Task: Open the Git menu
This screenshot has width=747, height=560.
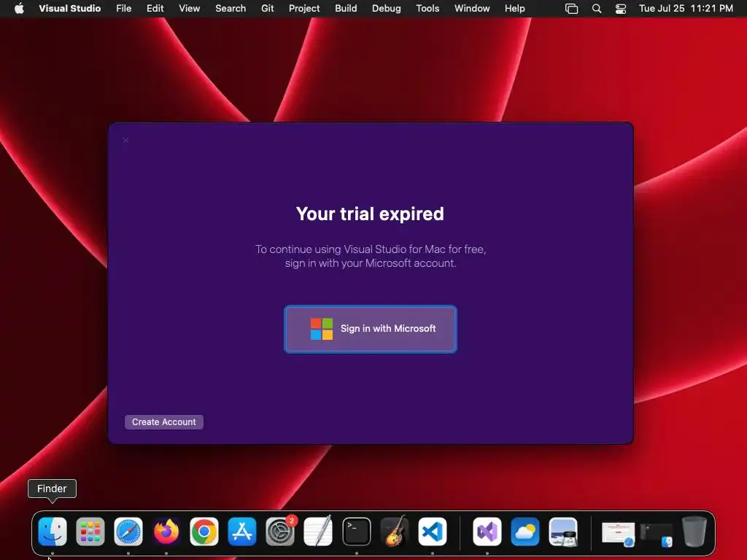Action: [x=267, y=8]
